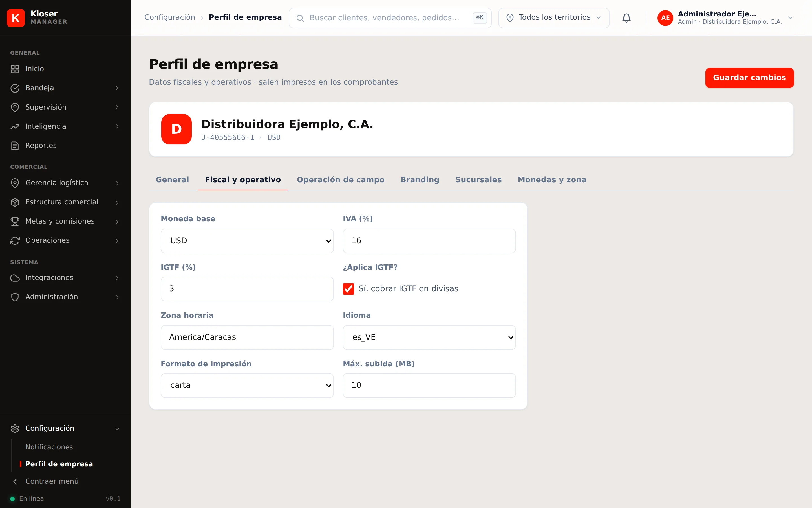This screenshot has width=812, height=508.
Task: Click the Bandeja check-circle icon
Action: [x=15, y=88]
